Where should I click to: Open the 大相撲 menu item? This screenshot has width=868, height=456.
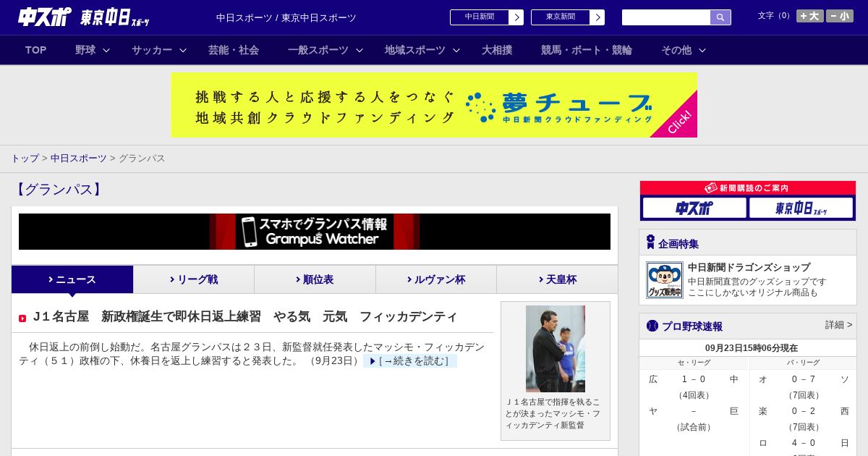[497, 50]
